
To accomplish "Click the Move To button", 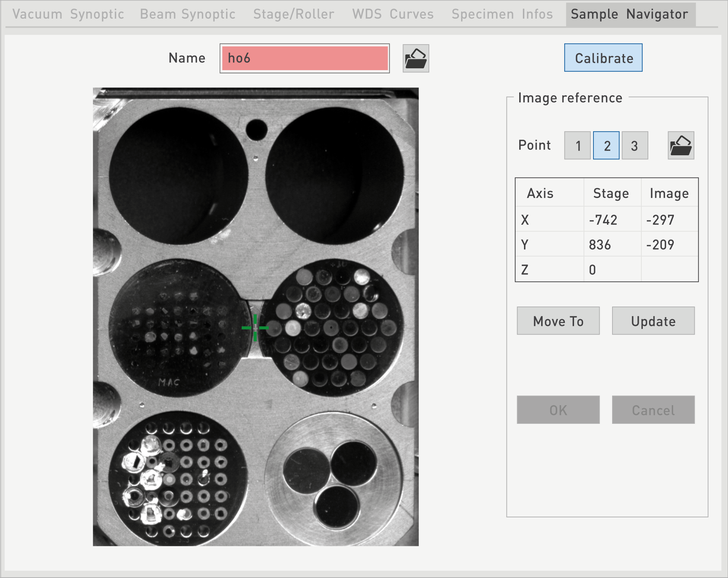I will (x=558, y=321).
